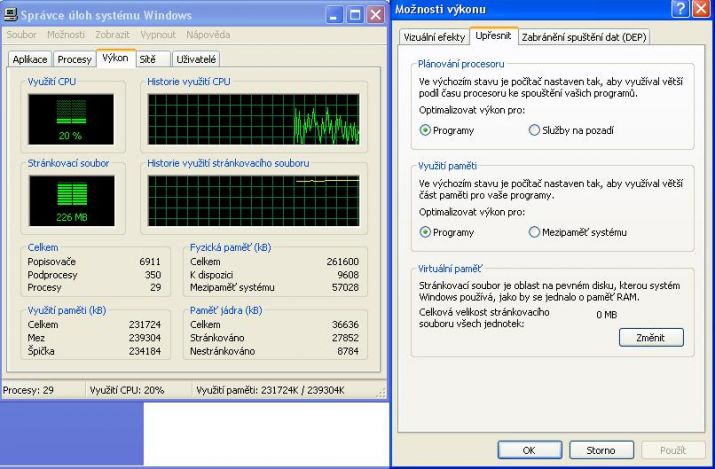This screenshot has height=469, width=715.
Task: Open the Zabránění spuštění dat (DEP) tab
Action: (584, 37)
